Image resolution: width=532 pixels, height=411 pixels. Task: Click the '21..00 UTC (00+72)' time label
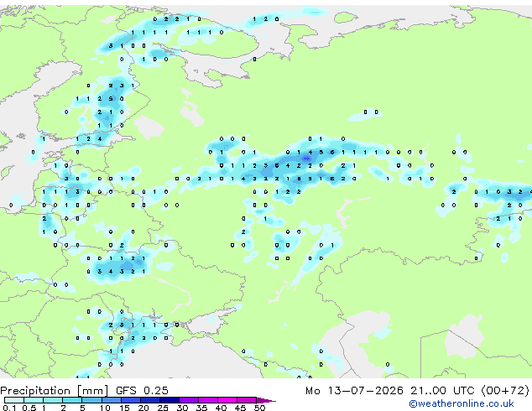(470, 391)
